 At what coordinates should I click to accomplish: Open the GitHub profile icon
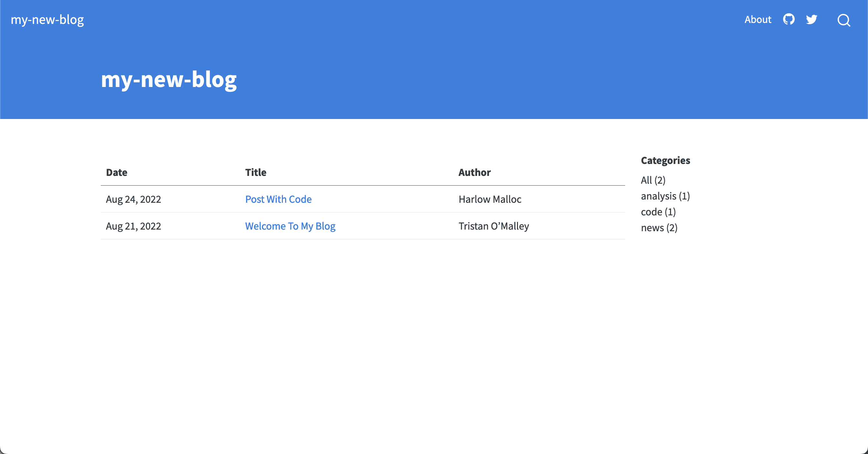click(x=789, y=19)
